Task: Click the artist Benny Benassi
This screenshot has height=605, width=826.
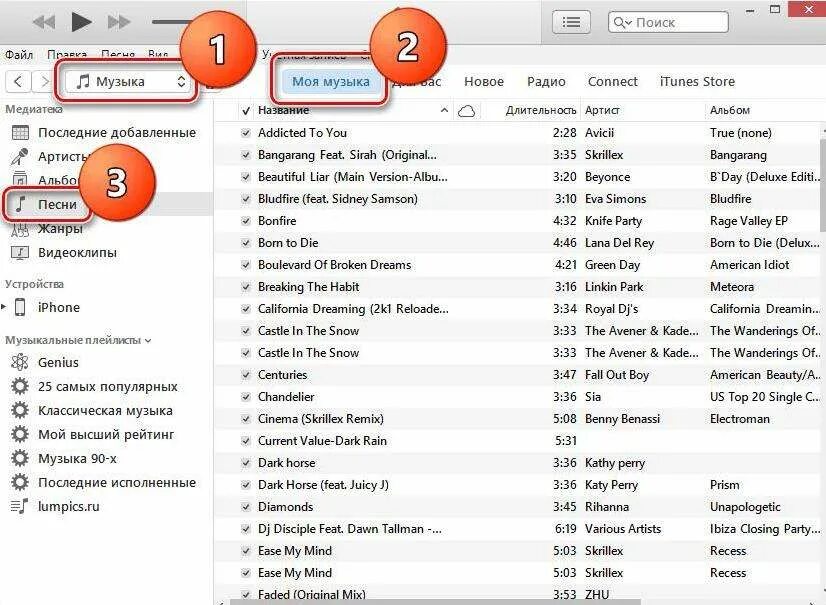Action: (x=623, y=419)
